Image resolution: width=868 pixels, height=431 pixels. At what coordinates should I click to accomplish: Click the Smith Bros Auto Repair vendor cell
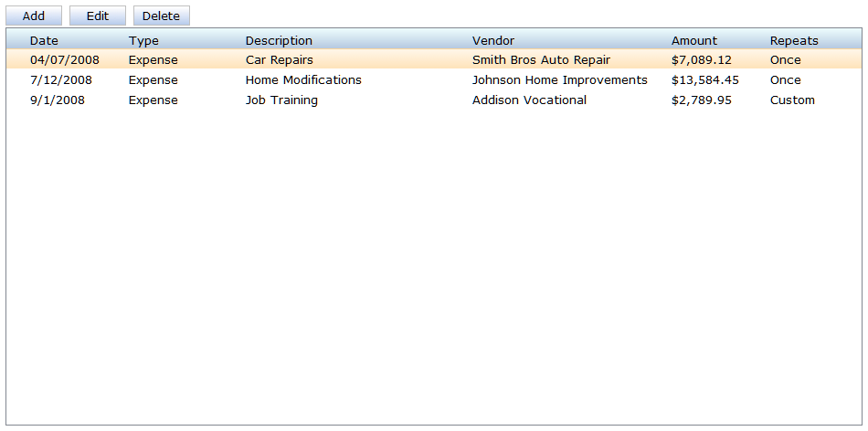(x=541, y=59)
